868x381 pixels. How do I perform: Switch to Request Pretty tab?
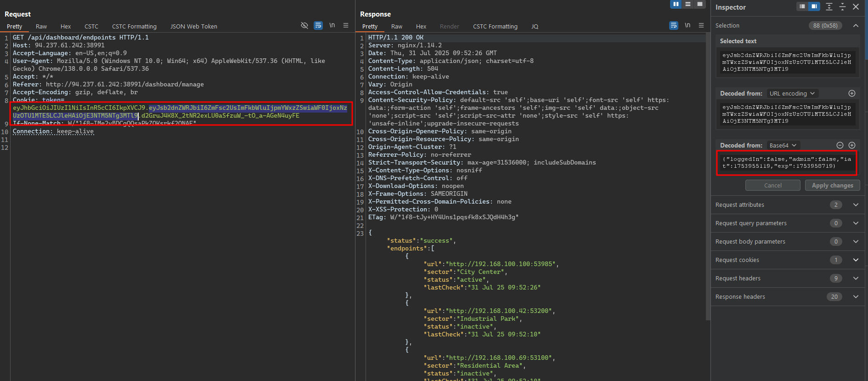pos(14,27)
